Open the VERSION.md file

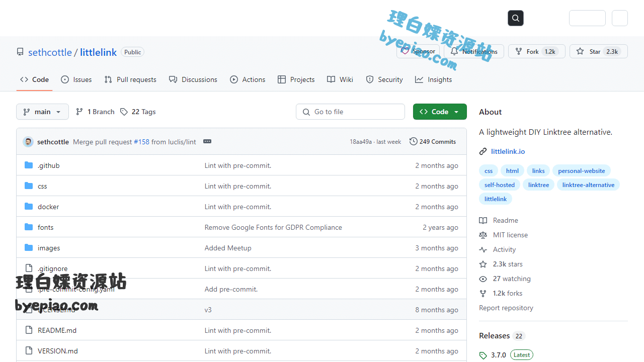58,351
